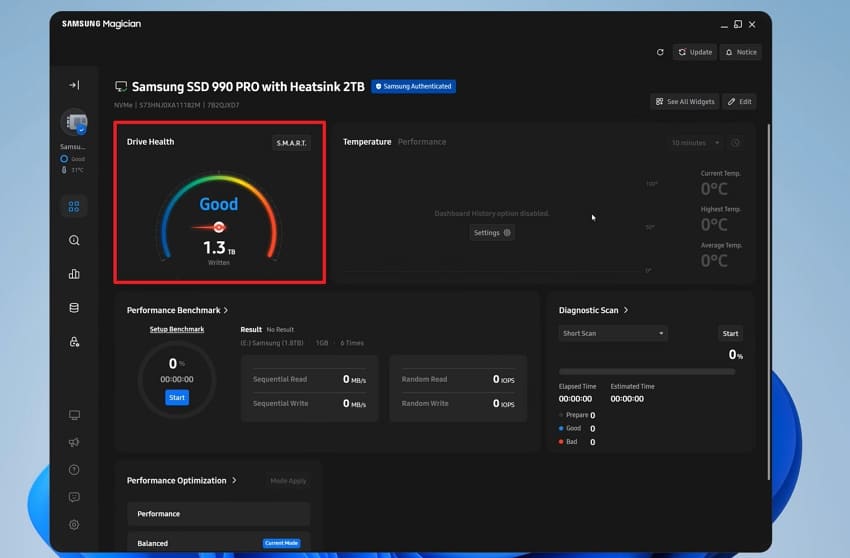
Task: Open the settings gear in sidebar
Action: point(74,524)
